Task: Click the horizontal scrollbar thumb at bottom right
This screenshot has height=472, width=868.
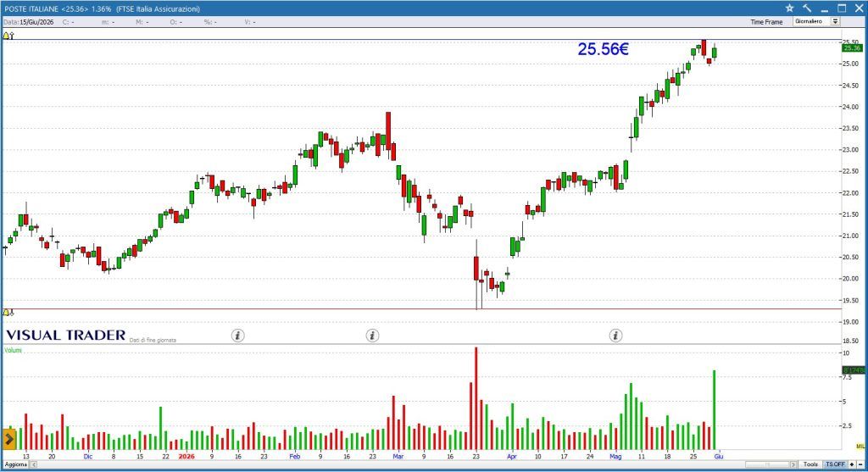Action: [x=766, y=465]
